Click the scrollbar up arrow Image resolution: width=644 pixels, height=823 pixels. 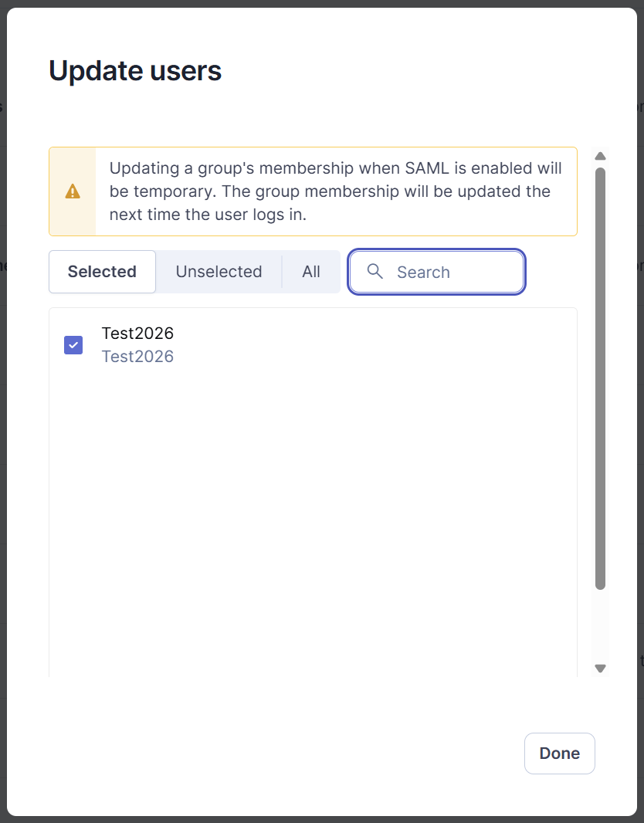click(601, 156)
